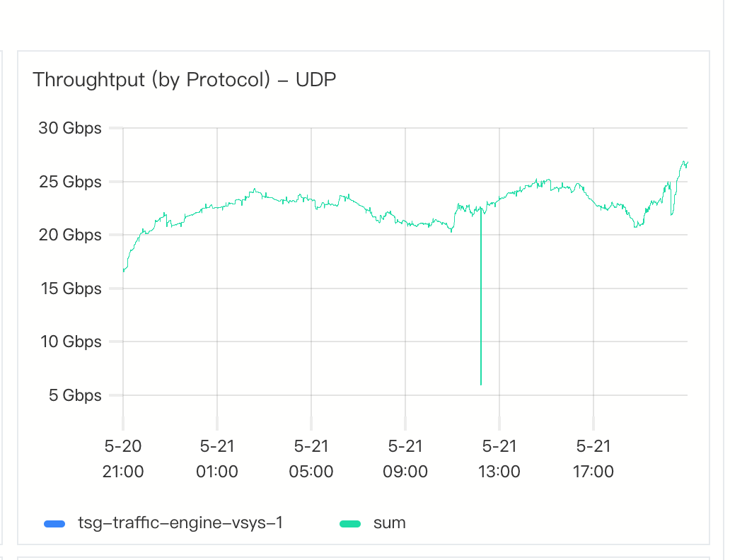Click the 30 Gbps y-axis label
The width and height of the screenshot is (730, 560).
click(70, 129)
